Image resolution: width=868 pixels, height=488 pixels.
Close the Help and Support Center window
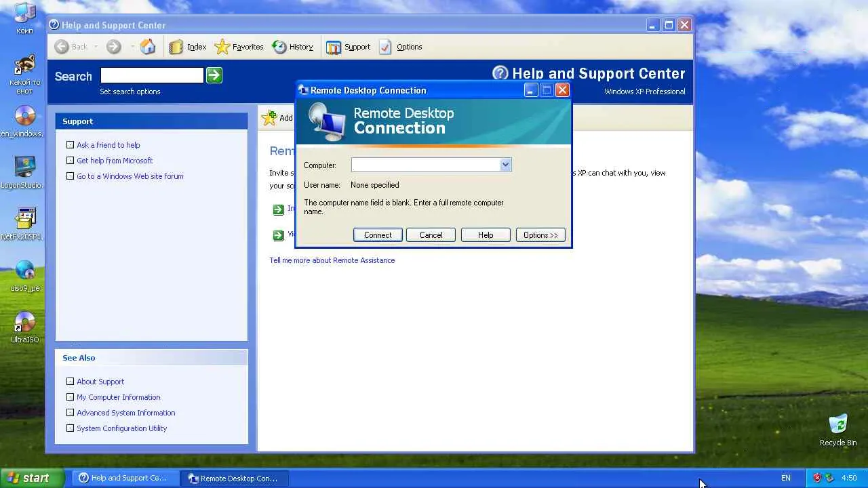click(x=685, y=25)
